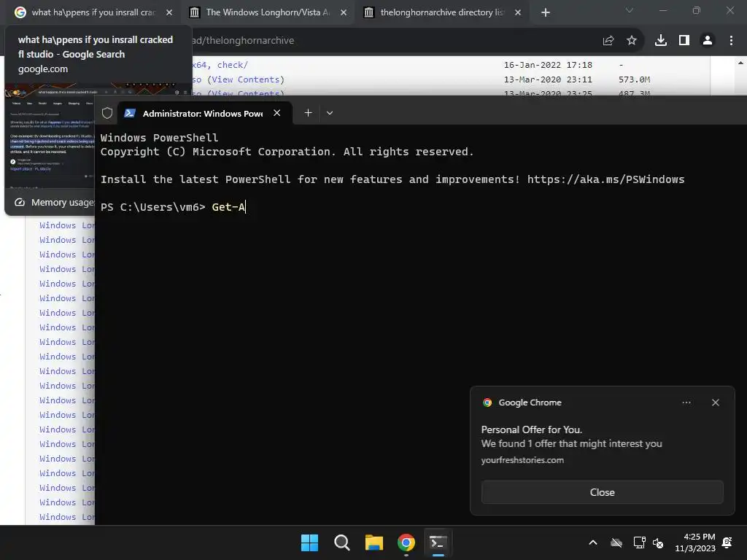Open taskbar Search

342,542
